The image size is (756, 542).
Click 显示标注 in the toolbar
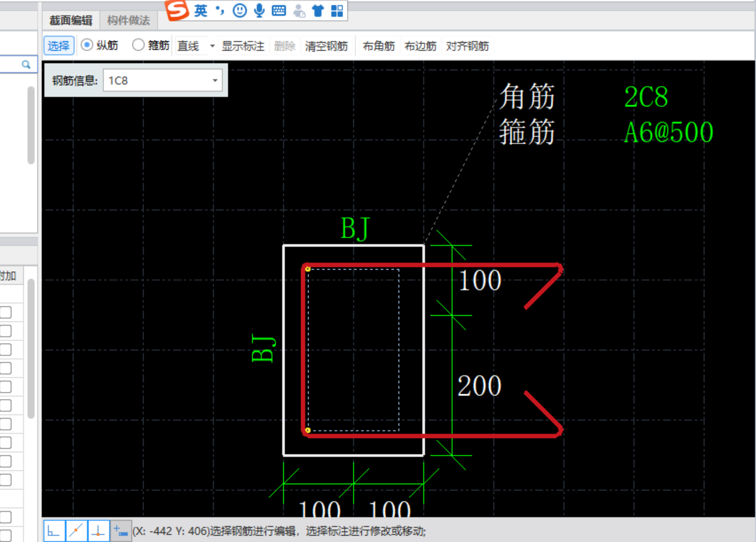[243, 46]
